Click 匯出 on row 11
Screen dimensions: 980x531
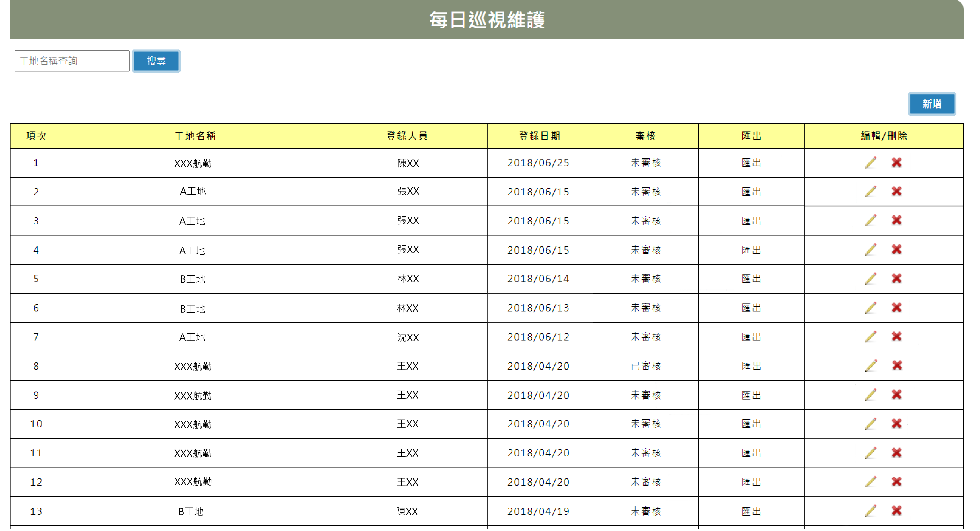[751, 453]
